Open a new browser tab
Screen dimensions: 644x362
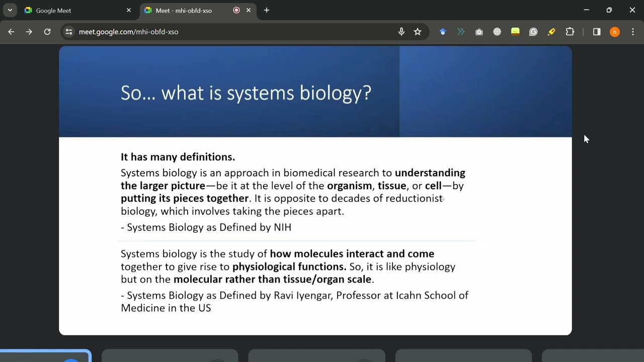267,10
